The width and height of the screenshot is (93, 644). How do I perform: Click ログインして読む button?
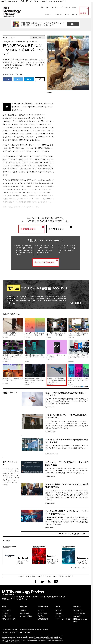click(60, 229)
